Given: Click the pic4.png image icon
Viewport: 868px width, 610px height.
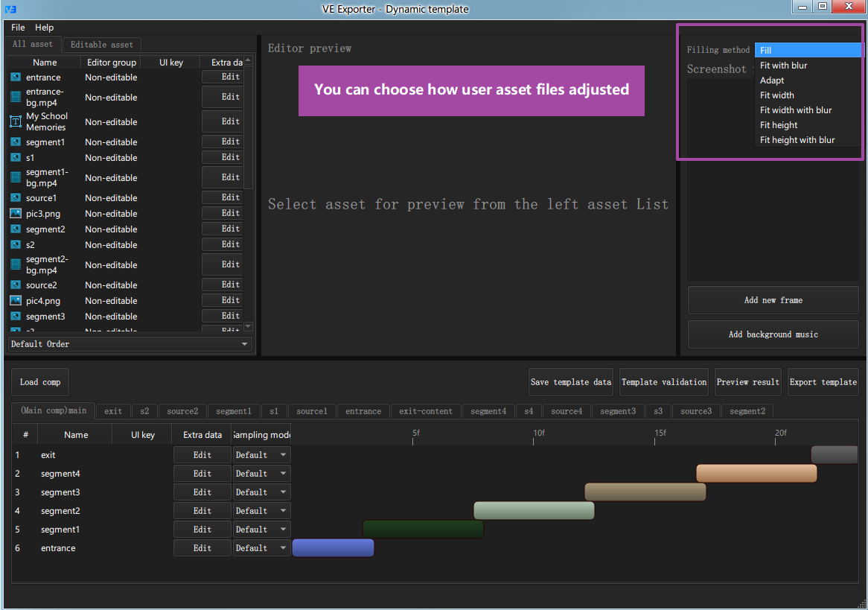Looking at the screenshot, I should (x=16, y=300).
